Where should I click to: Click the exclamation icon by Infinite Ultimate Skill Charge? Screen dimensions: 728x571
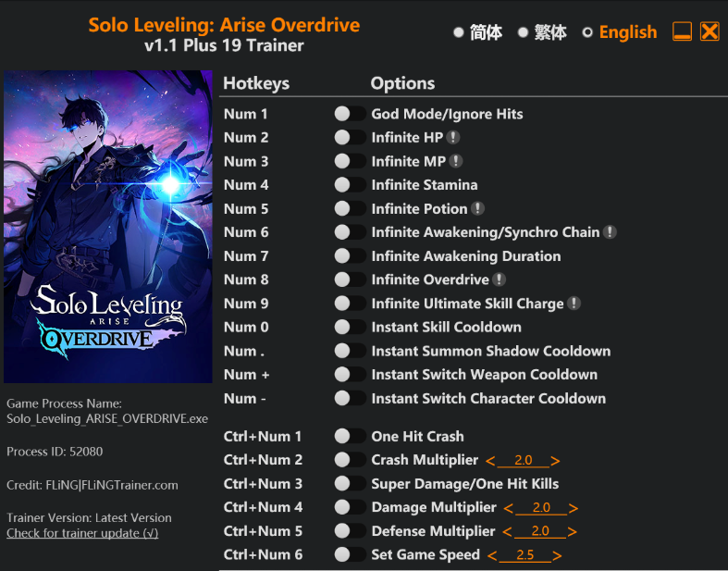tap(574, 304)
